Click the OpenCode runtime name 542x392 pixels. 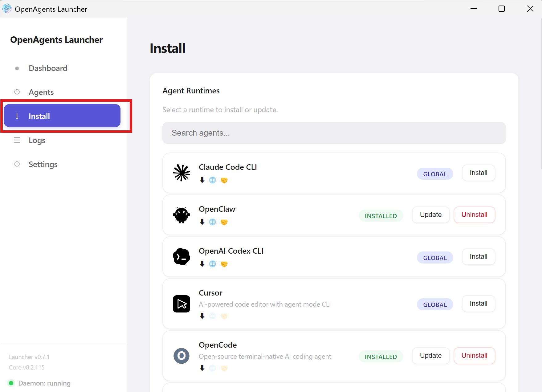(x=218, y=345)
